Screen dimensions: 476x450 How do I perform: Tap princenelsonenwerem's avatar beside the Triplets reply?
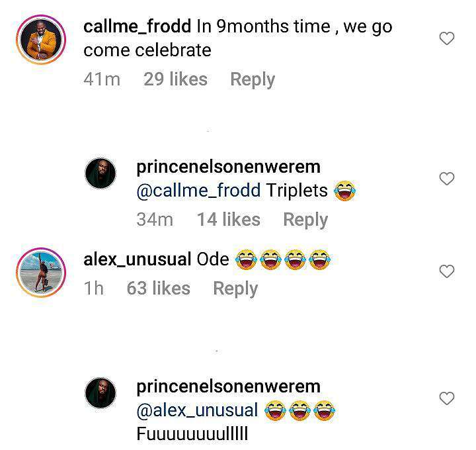pos(101,174)
